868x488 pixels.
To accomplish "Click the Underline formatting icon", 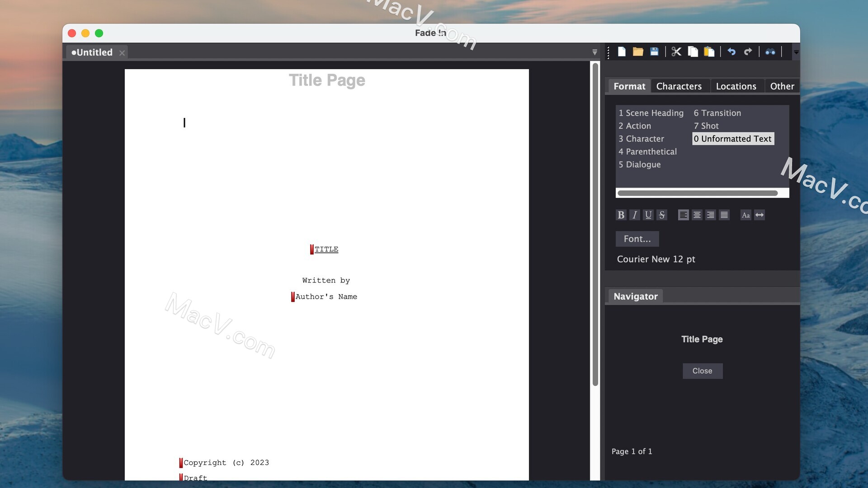I will 649,215.
